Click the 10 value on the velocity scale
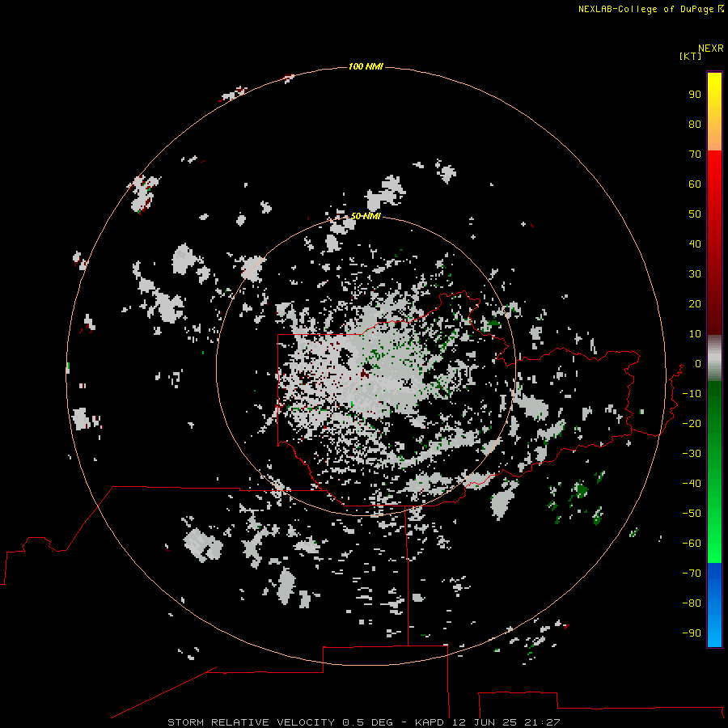The image size is (728, 728). 695,334
